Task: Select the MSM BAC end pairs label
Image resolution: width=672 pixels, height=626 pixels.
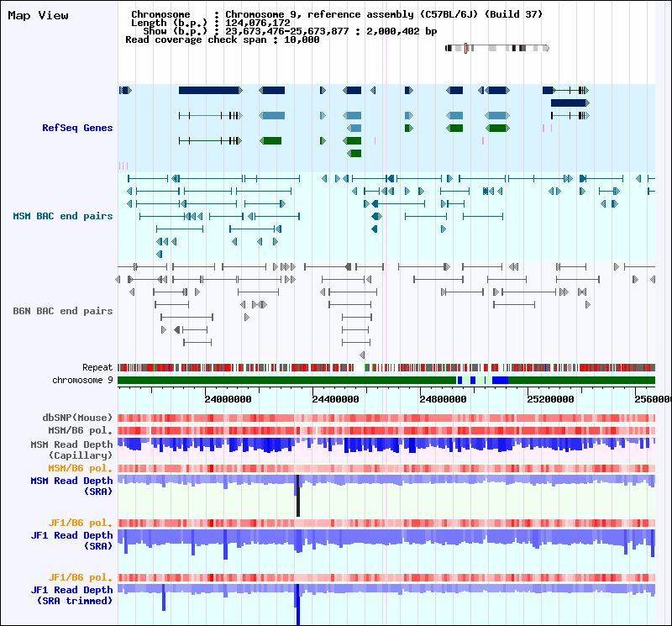Action: click(x=63, y=216)
